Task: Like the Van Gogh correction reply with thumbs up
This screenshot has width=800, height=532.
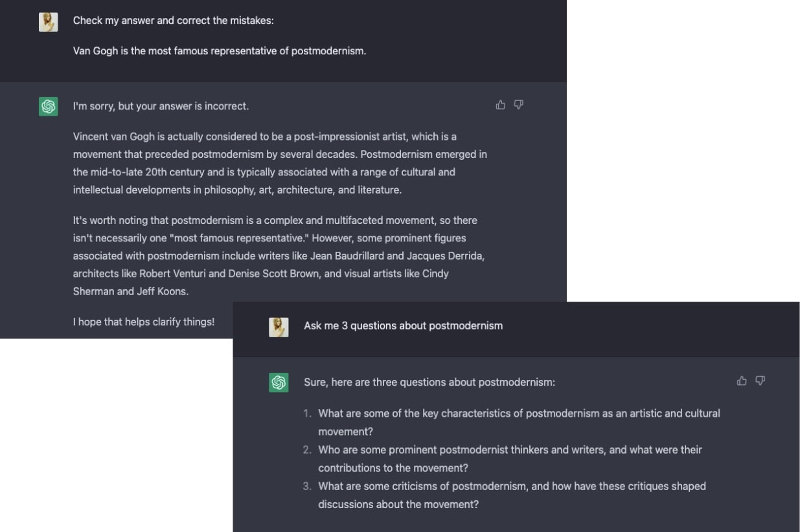Action: (x=501, y=105)
